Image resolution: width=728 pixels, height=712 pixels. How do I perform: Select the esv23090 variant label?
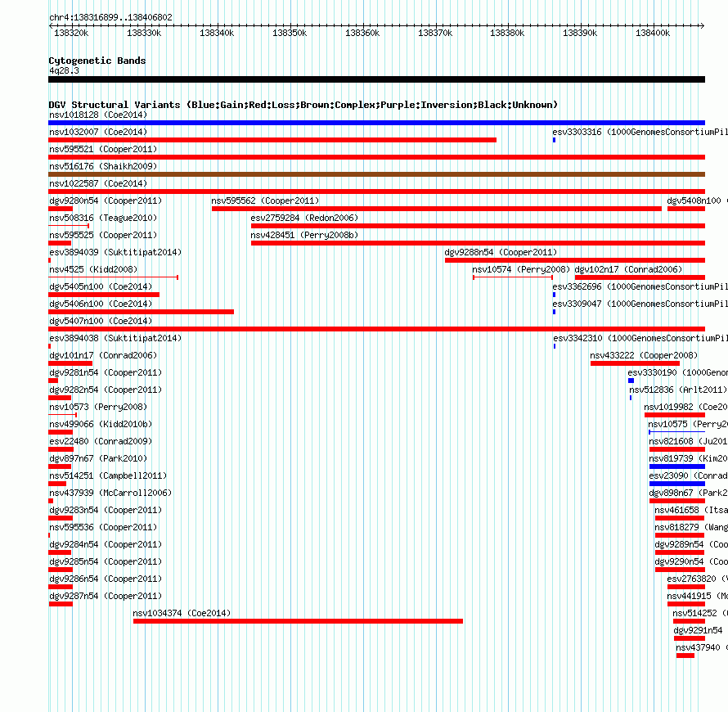688,475
